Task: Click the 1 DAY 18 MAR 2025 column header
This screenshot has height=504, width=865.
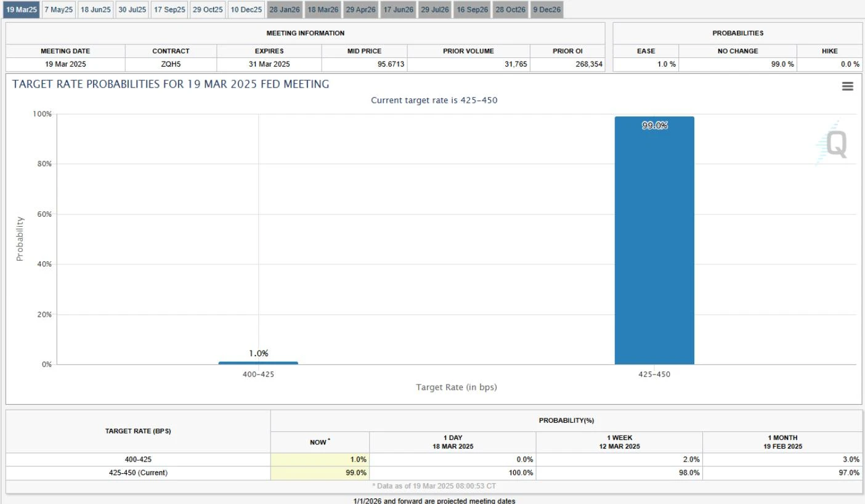Action: click(452, 442)
